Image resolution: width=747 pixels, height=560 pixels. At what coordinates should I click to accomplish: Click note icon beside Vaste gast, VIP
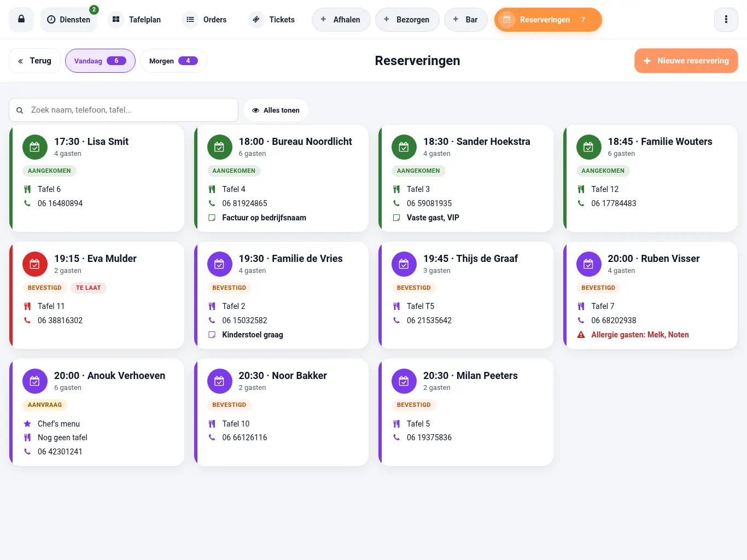(x=396, y=218)
